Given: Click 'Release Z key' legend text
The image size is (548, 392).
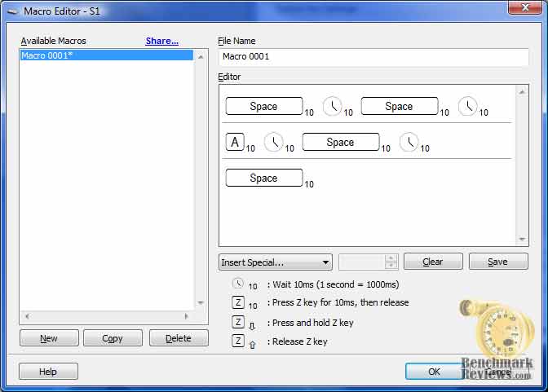Looking at the screenshot, I should click(x=299, y=341).
